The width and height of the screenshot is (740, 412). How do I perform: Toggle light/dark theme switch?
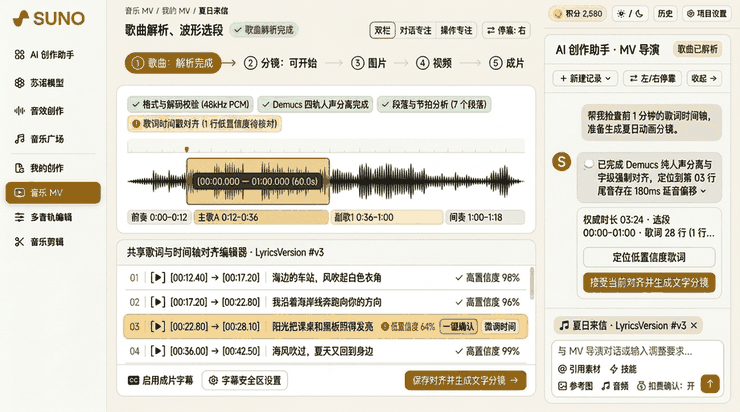click(630, 14)
